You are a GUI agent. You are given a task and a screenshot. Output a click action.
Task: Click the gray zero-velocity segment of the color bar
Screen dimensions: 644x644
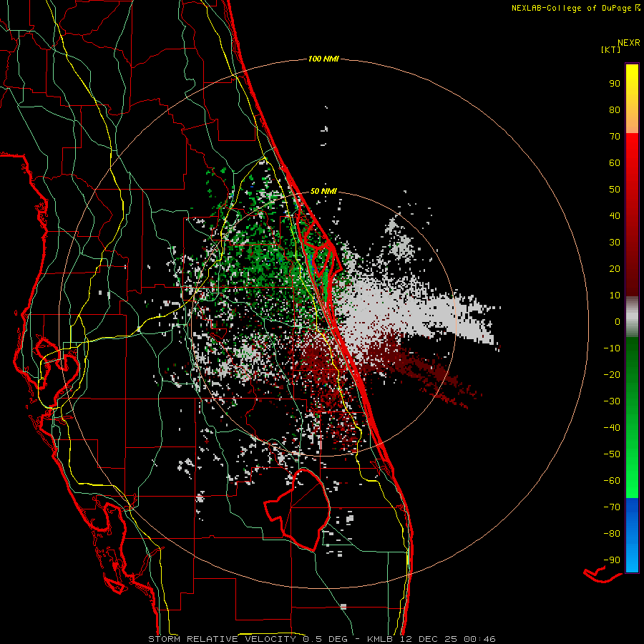point(632,317)
